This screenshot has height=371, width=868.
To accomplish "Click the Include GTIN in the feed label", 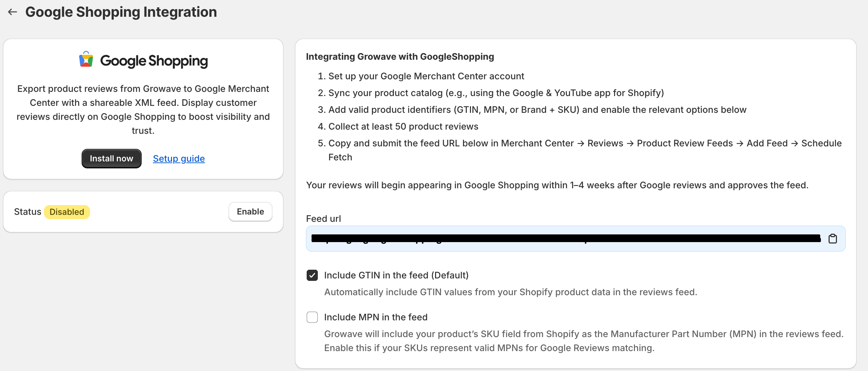I will [x=396, y=275].
